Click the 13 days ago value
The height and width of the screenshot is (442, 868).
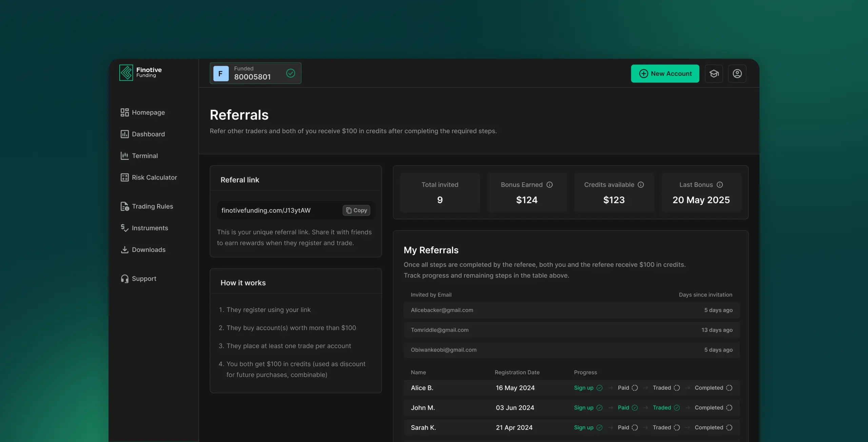717,330
